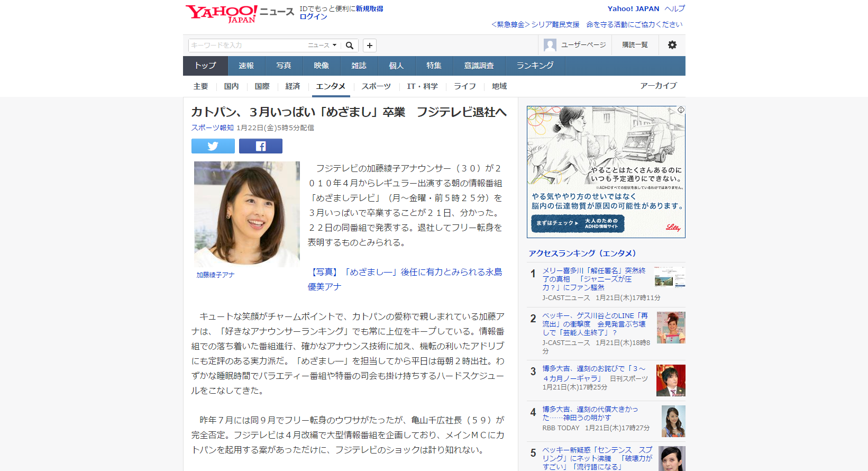Open the エンタメ news category
This screenshot has height=471, width=868.
331,86
